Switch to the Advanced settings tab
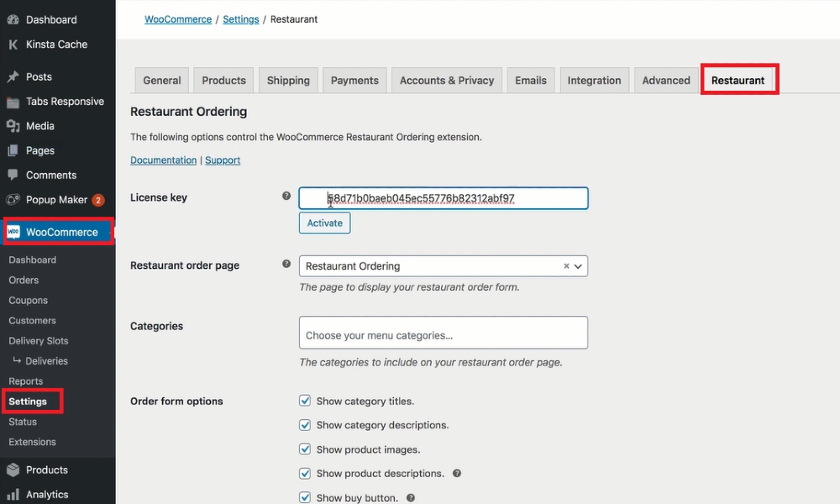This screenshot has height=504, width=840. click(666, 81)
